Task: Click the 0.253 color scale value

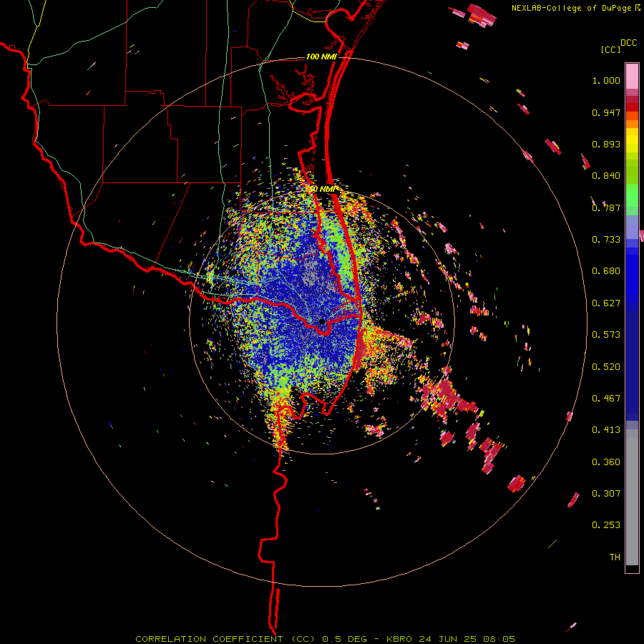Action: tap(606, 525)
